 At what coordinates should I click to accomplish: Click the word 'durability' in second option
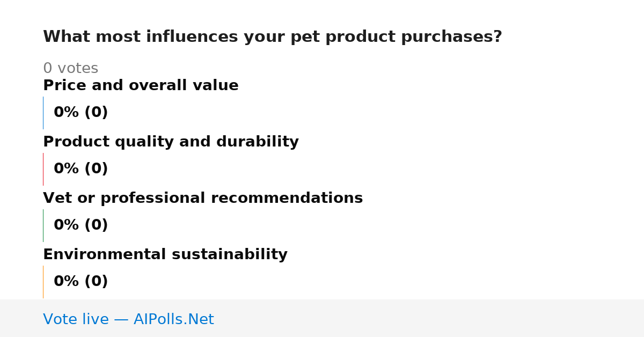pos(258,142)
